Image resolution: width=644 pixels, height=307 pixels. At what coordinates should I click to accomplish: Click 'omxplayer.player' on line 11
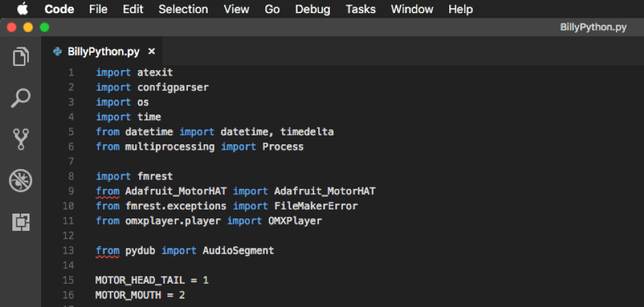[173, 220]
